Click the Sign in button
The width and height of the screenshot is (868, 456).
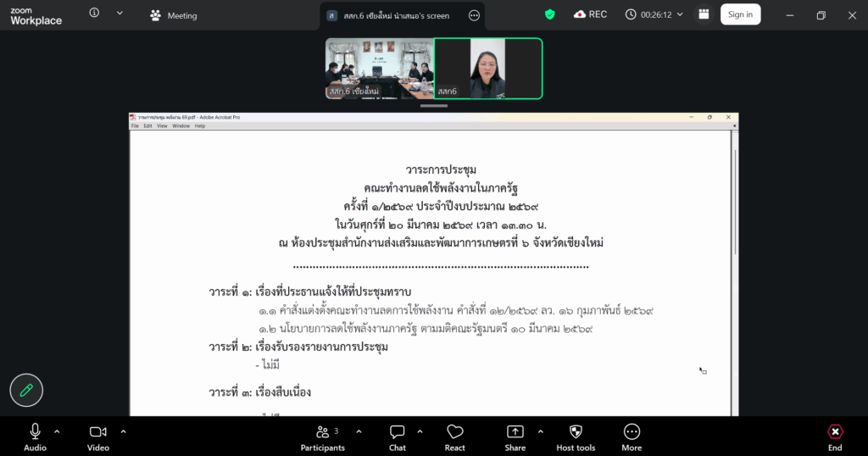point(740,14)
